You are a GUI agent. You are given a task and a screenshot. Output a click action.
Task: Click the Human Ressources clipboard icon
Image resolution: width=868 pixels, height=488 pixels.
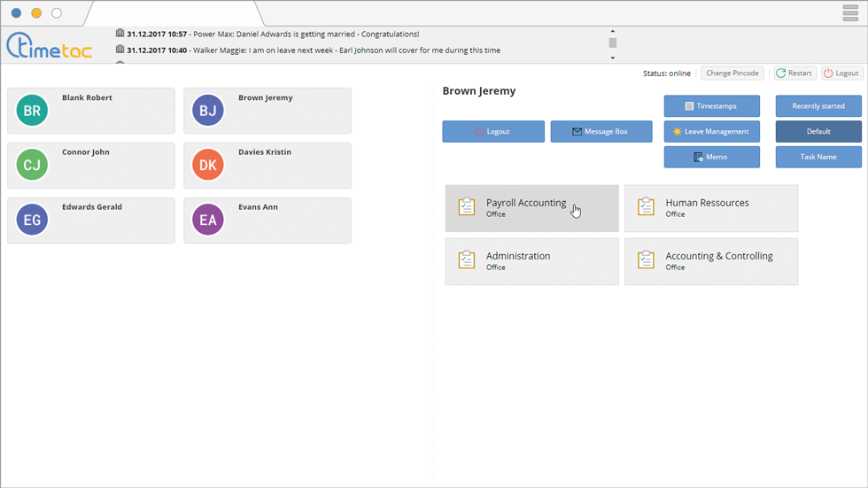click(x=646, y=207)
